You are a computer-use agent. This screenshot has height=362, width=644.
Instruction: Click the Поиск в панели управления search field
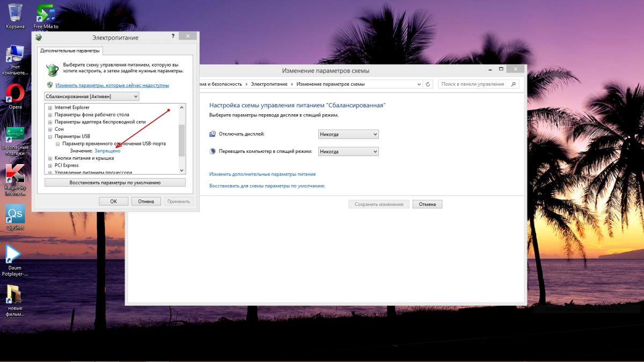[472, 84]
